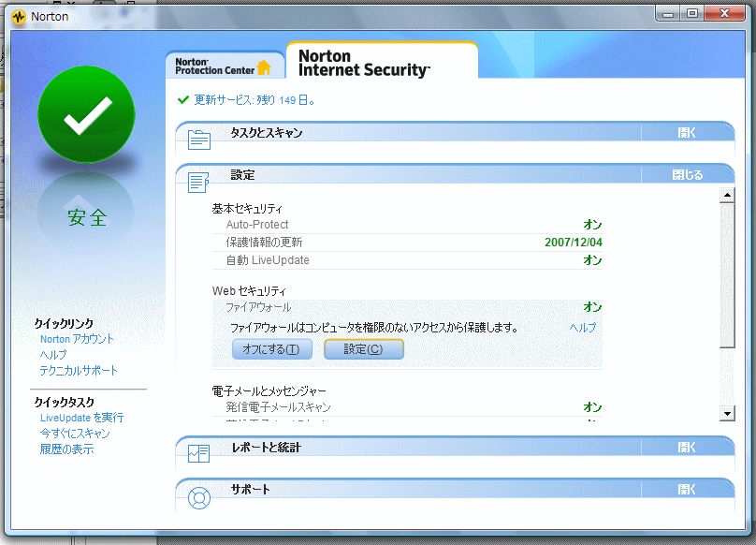The image size is (756, 545).
Task: Toggle the ファイアウォール オン status
Action: click(592, 307)
